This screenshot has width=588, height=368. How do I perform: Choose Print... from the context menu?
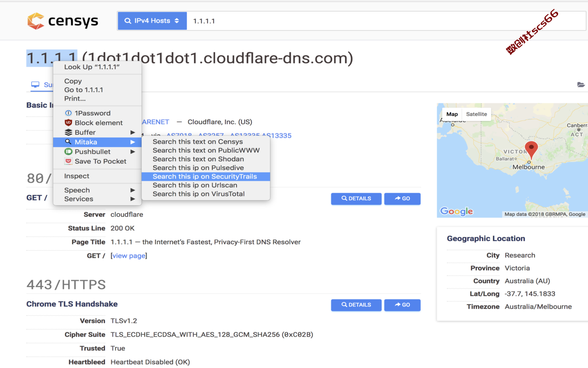pyautogui.click(x=97, y=98)
